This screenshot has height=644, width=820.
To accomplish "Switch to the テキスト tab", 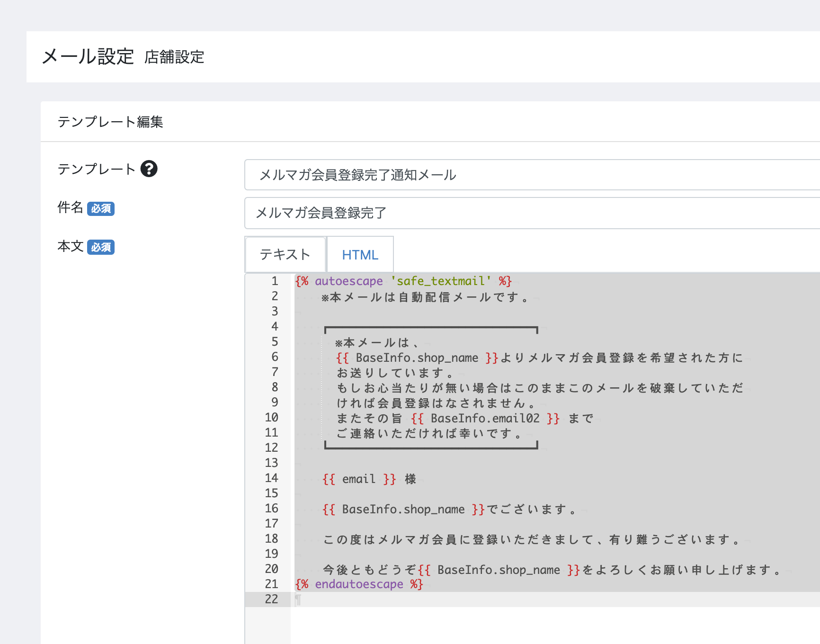I will coord(285,255).
